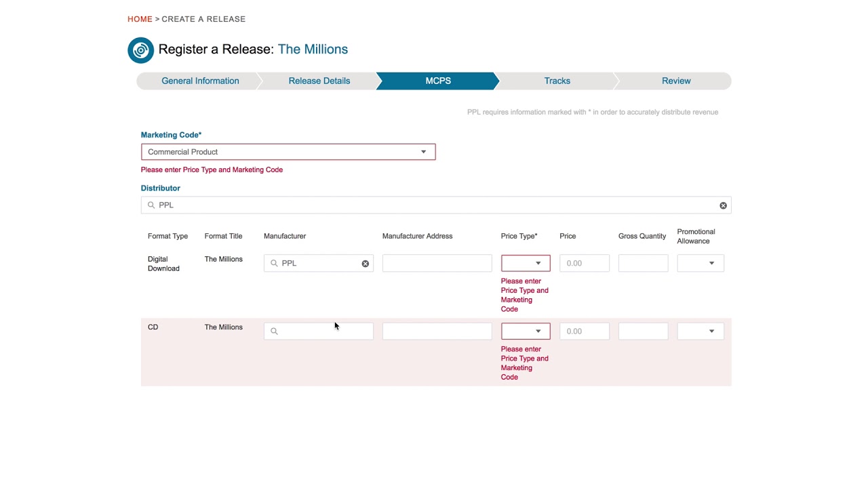
Task: Focus the Price field for CD
Action: (585, 331)
